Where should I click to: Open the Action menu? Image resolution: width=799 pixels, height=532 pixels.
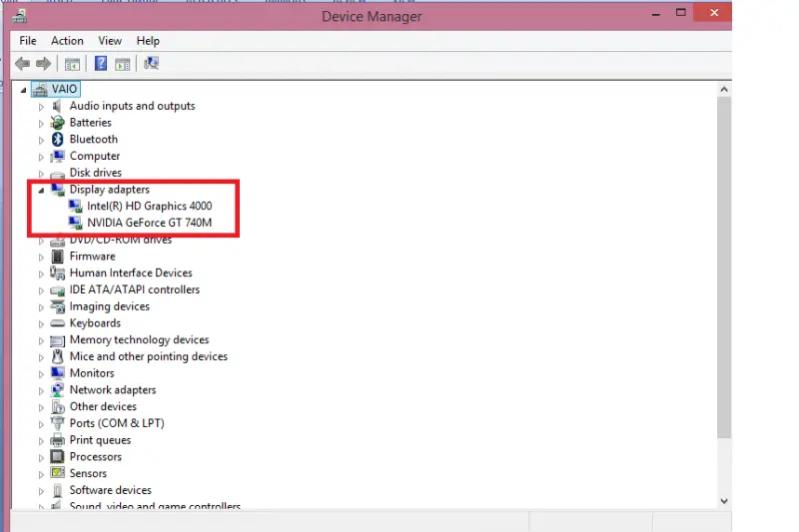point(67,41)
